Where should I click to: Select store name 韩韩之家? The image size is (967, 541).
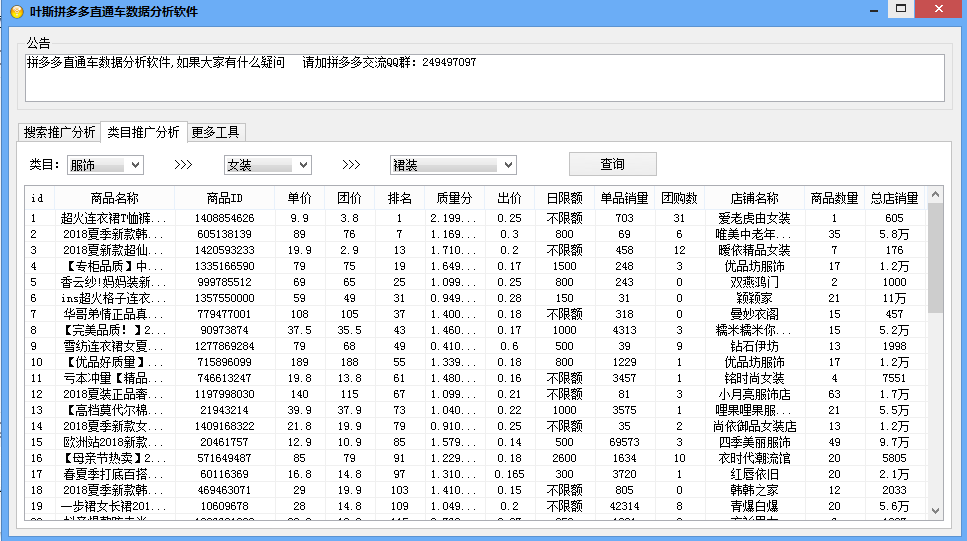[754, 490]
